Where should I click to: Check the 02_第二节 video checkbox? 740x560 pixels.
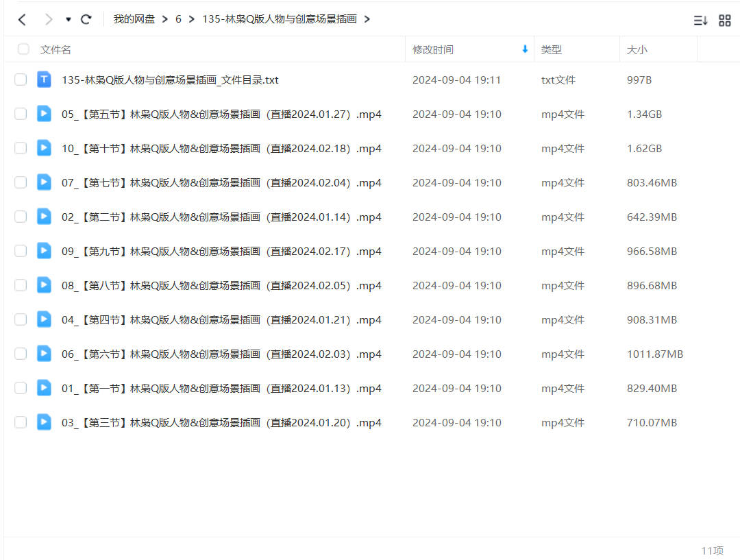[21, 217]
